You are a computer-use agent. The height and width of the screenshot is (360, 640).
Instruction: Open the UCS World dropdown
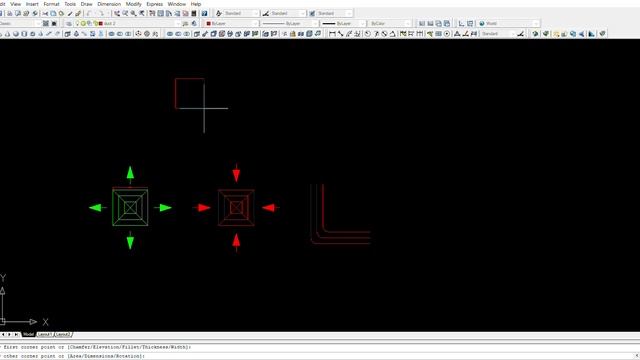click(x=509, y=24)
